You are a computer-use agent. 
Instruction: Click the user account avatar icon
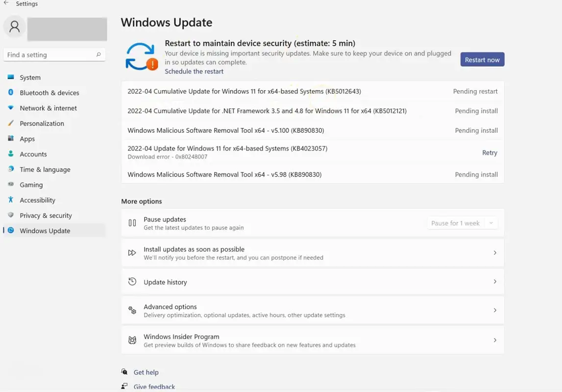pyautogui.click(x=15, y=26)
